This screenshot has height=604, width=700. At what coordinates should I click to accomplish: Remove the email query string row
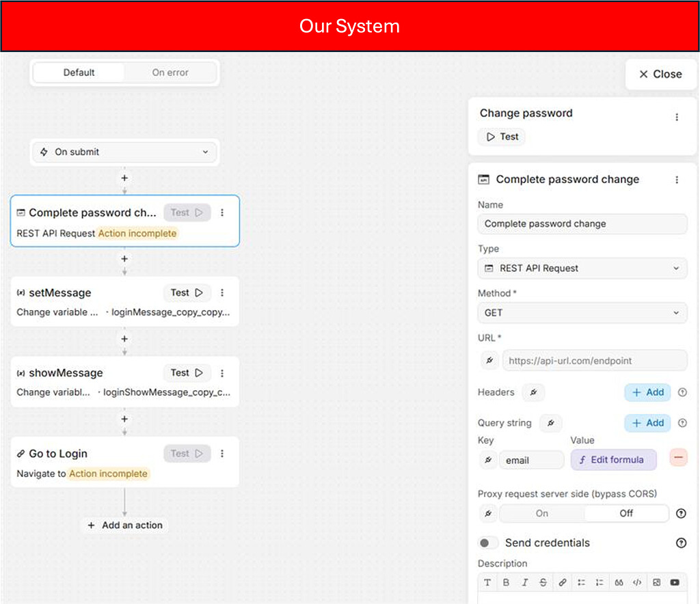click(678, 458)
